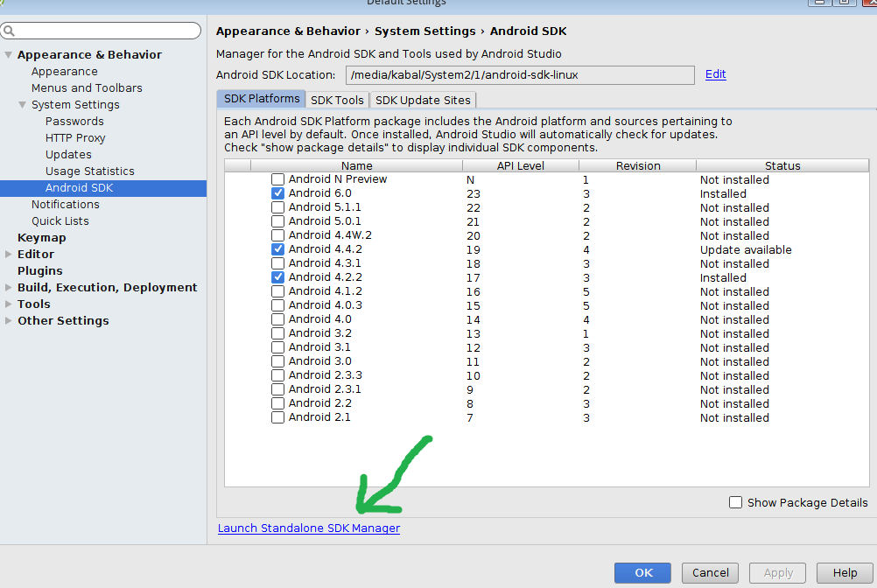Screen dimensions: 877x588
Task: Collapse the System Settings tree arrow
Action: point(23,104)
